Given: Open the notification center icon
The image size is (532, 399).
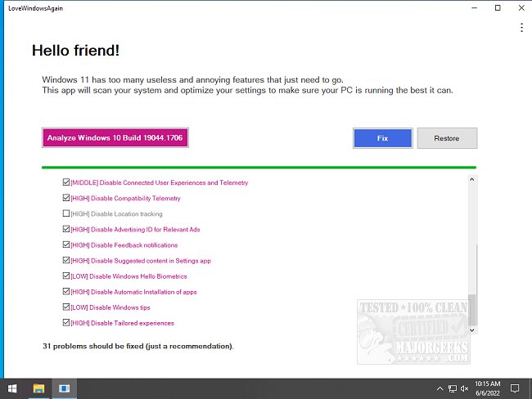Looking at the screenshot, I should (515, 388).
